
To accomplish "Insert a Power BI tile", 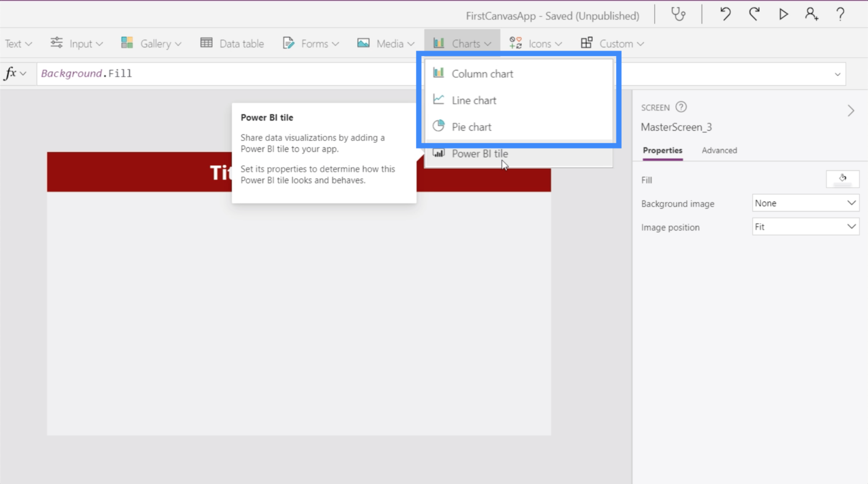I will point(519,153).
